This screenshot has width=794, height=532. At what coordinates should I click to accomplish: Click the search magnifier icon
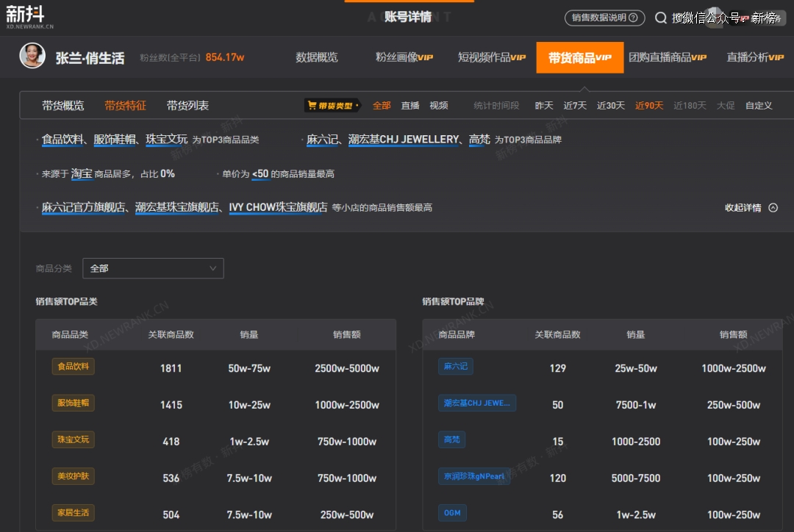660,18
